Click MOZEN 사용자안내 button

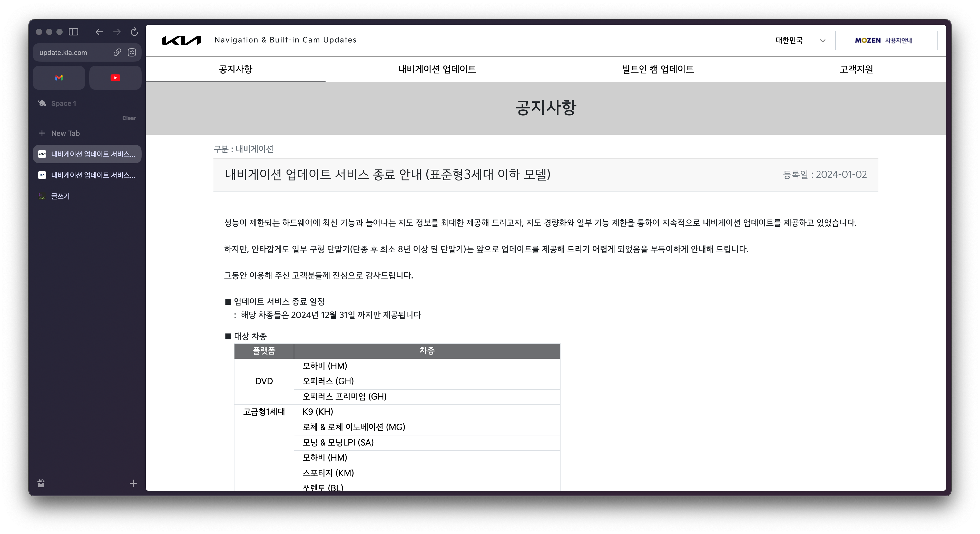click(x=886, y=40)
